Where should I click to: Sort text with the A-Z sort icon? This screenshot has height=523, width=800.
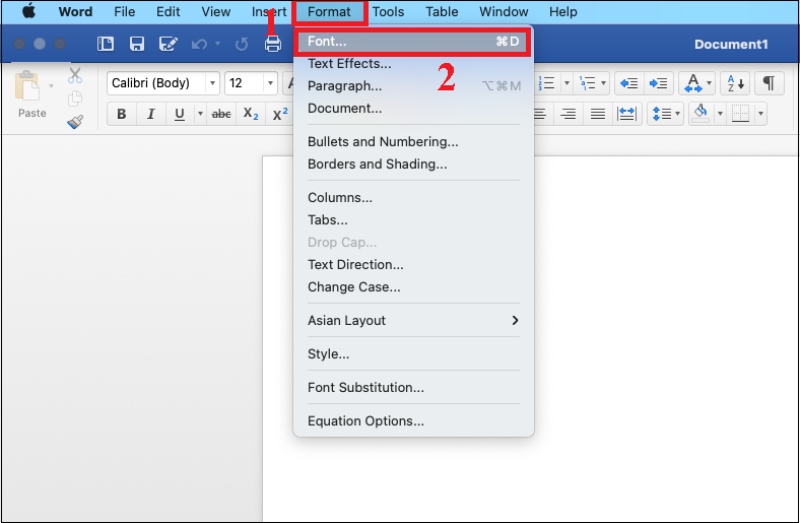[735, 83]
